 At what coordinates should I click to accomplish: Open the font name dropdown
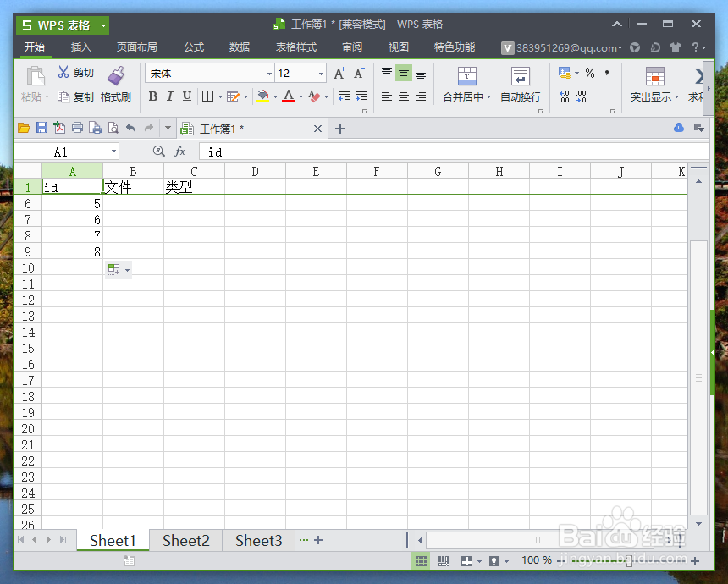point(268,74)
